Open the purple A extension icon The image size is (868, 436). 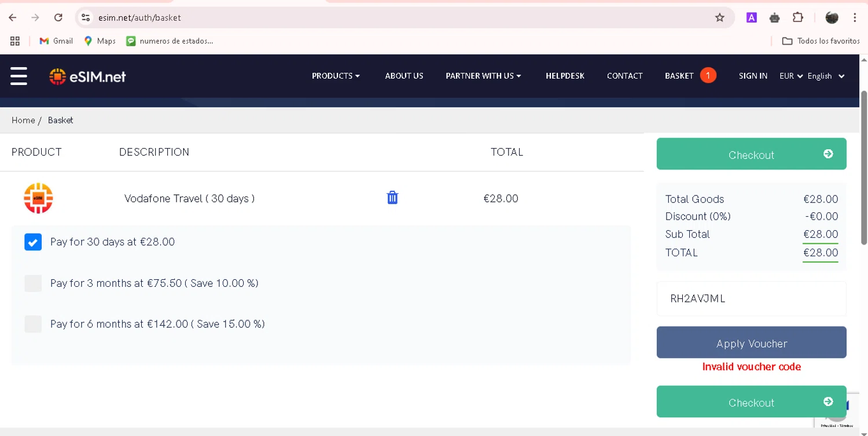[x=751, y=17]
